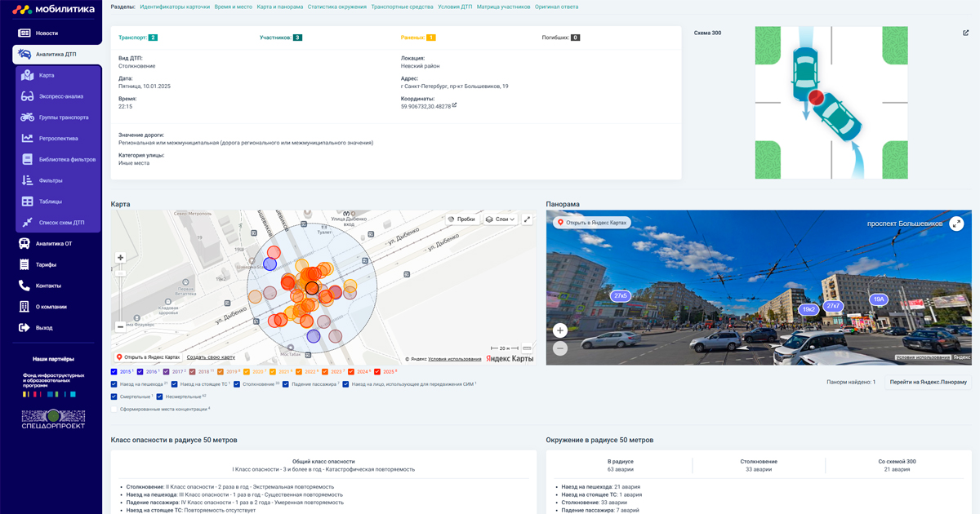980x514 pixels.
Task: Click the map ruler measurement tool
Action: point(527,348)
